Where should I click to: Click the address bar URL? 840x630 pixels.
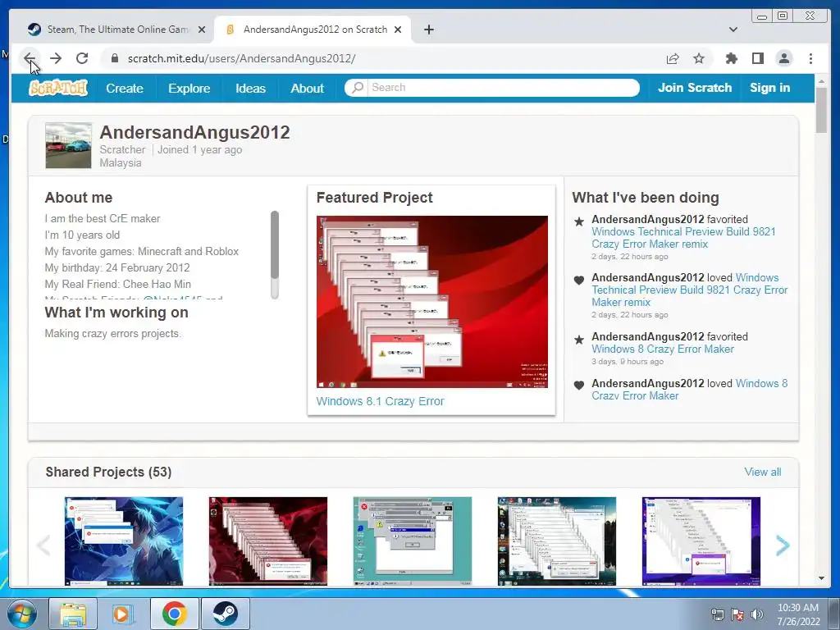pyautogui.click(x=242, y=58)
